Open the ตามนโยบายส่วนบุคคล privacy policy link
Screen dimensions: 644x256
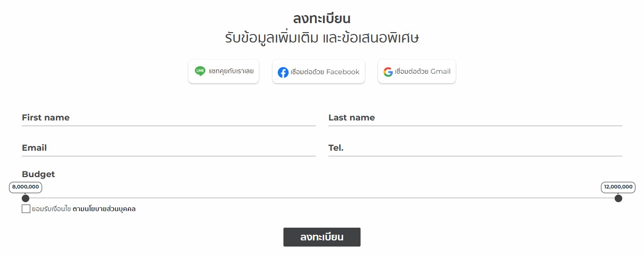point(104,209)
